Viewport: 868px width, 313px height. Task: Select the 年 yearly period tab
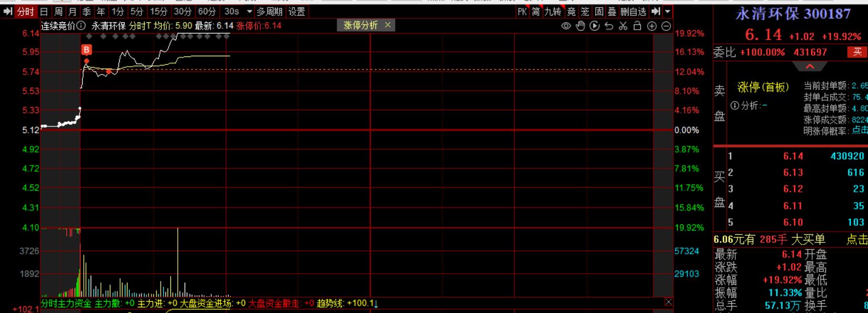pyautogui.click(x=101, y=11)
